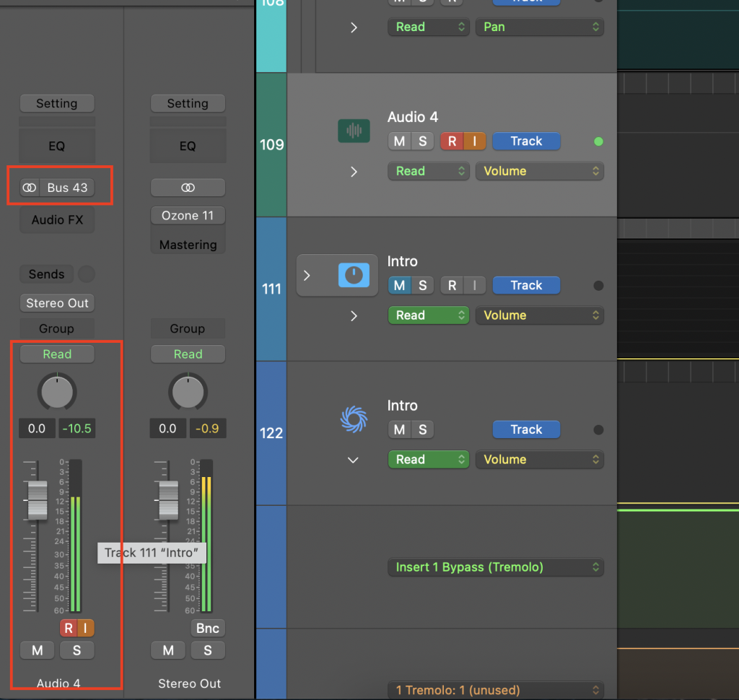
Task: Click Group slot on Stereo Out strip
Action: tap(188, 328)
